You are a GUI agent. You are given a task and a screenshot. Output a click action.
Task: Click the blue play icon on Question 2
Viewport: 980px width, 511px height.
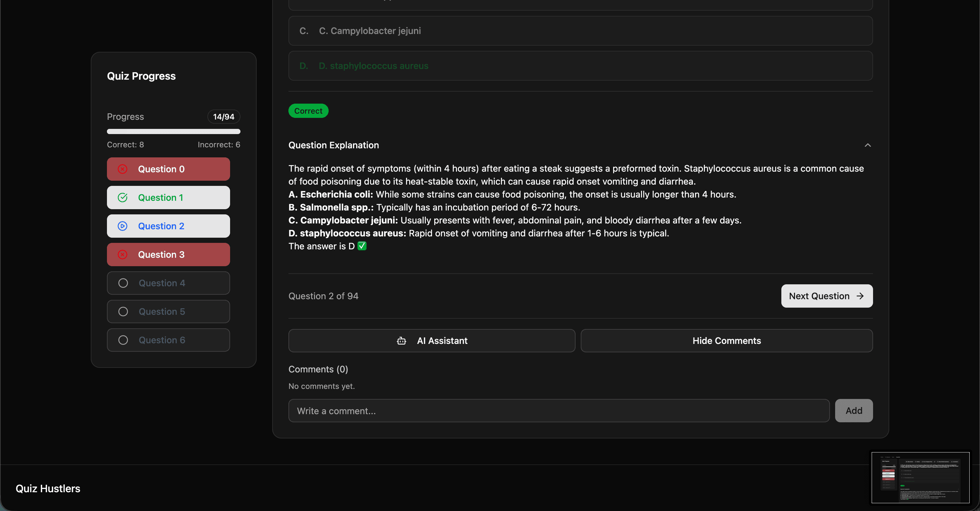pyautogui.click(x=122, y=226)
